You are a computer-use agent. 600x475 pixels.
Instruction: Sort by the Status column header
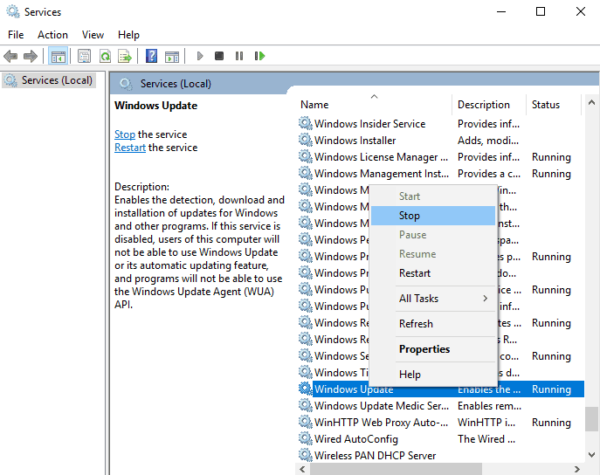(554, 104)
